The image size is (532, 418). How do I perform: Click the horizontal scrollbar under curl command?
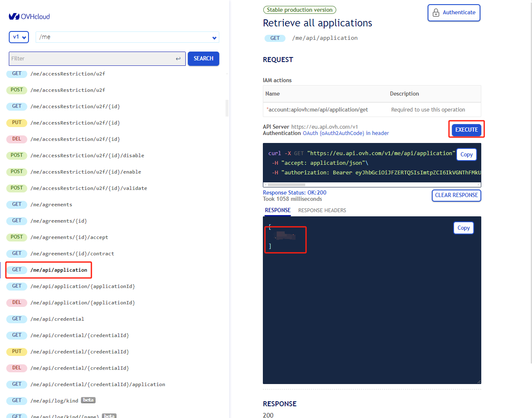[286, 184]
